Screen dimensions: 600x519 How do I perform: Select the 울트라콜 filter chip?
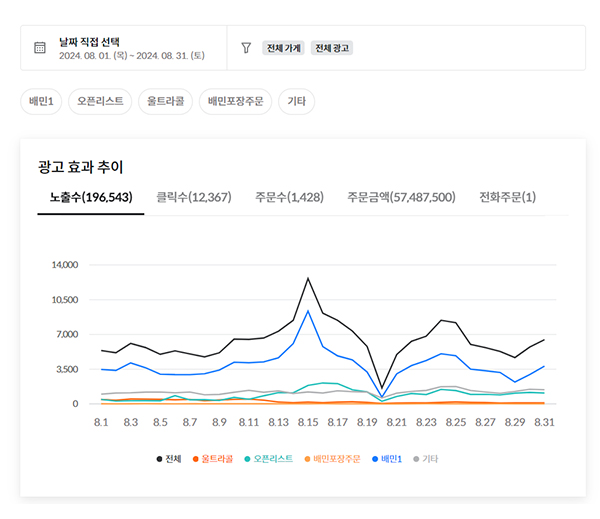pyautogui.click(x=165, y=101)
